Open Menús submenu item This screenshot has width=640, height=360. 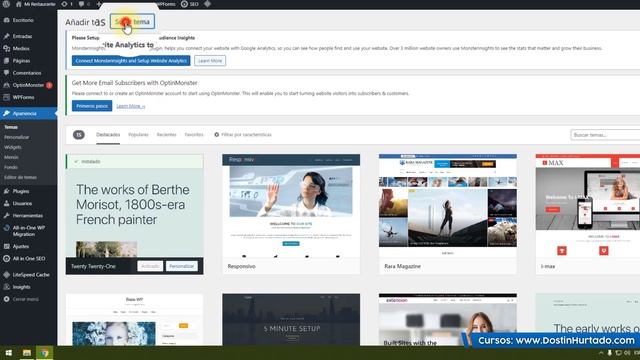(11, 157)
